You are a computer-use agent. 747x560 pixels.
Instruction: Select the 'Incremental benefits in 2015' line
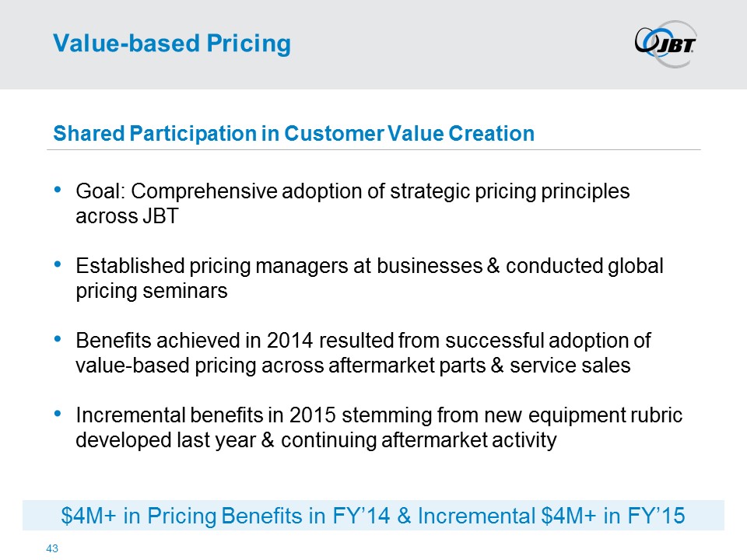point(379,416)
